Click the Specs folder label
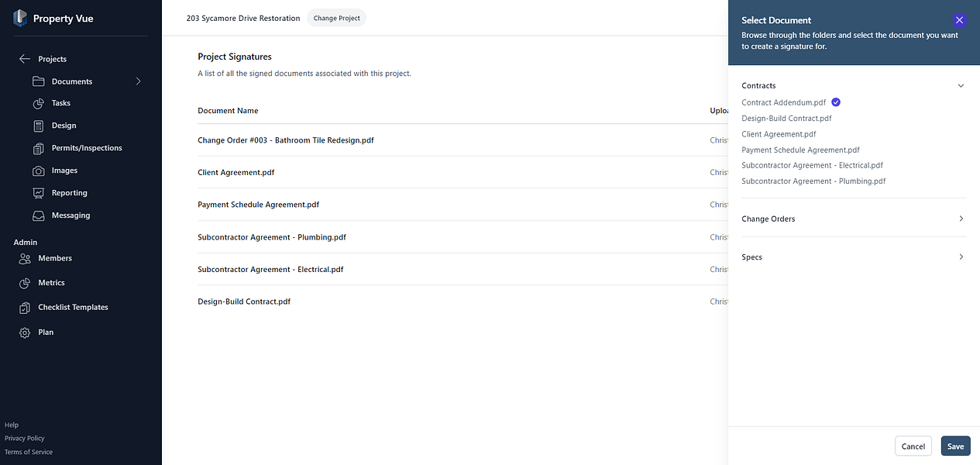 751,257
